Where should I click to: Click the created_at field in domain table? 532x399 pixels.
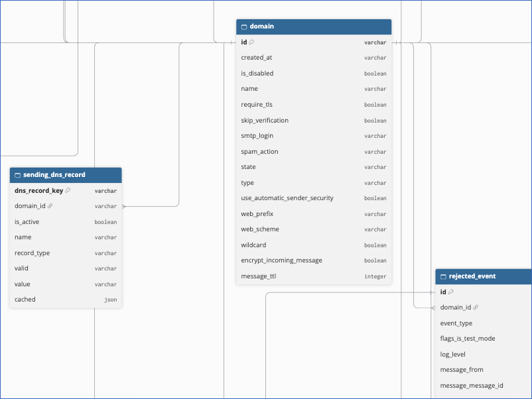[x=314, y=58]
